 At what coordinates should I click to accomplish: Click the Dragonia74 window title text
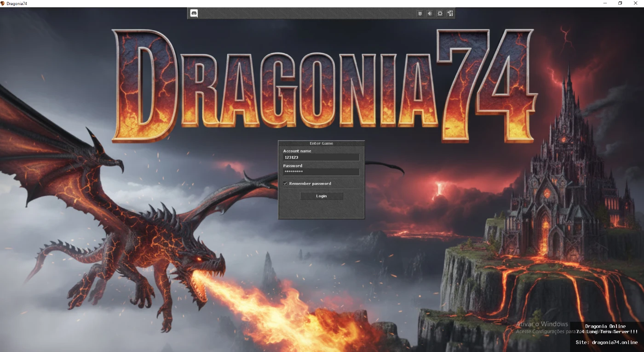(17, 3)
